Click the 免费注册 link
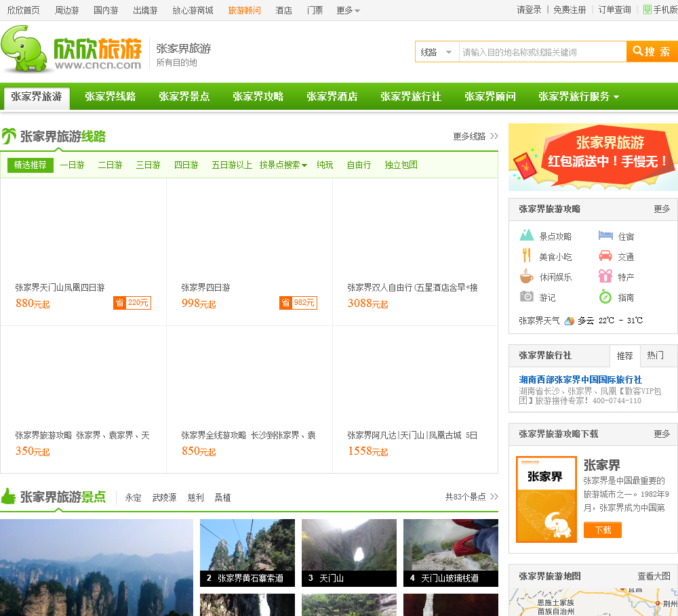Screen dimensions: 678x616 (x=570, y=10)
